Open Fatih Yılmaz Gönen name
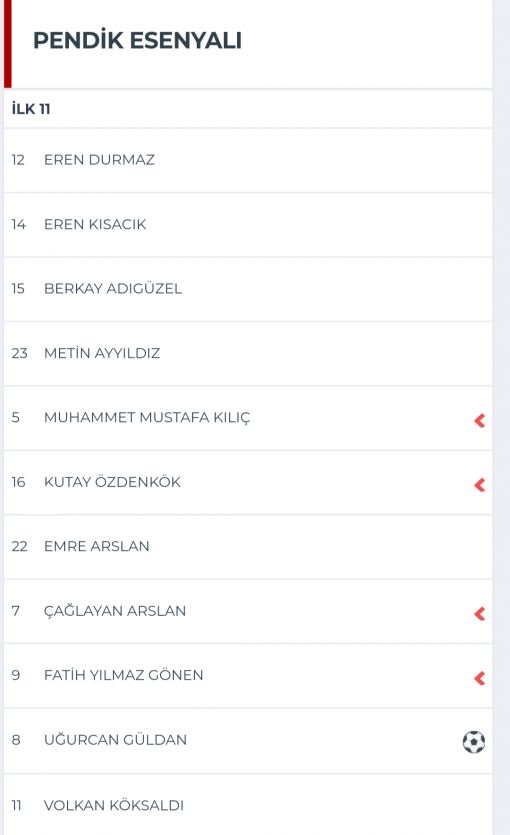The width and height of the screenshot is (510, 835). click(x=124, y=675)
